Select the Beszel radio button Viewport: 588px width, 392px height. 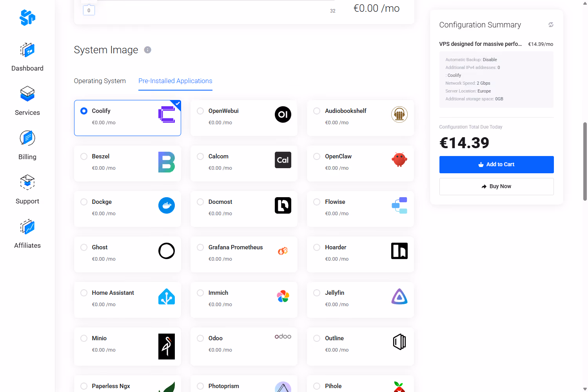[84, 156]
